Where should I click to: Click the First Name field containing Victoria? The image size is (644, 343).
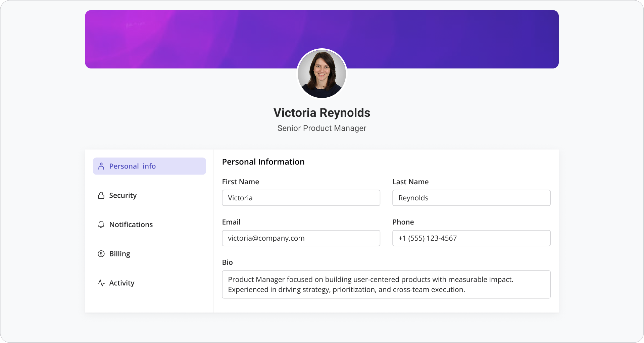(301, 198)
